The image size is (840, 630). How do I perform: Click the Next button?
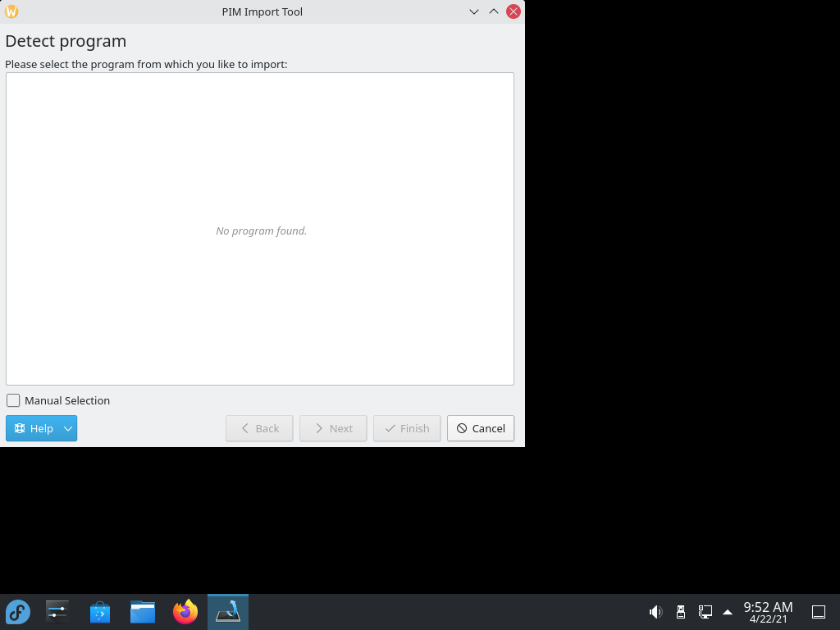[333, 428]
